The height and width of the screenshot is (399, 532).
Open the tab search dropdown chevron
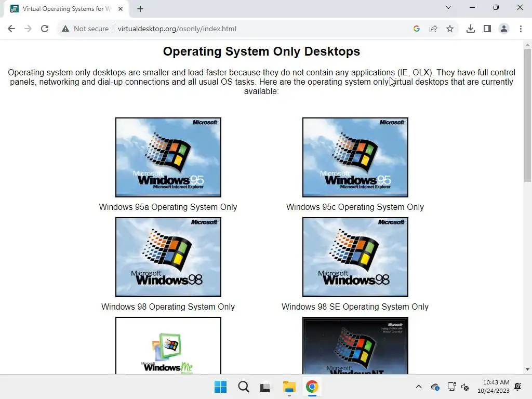click(x=448, y=7)
